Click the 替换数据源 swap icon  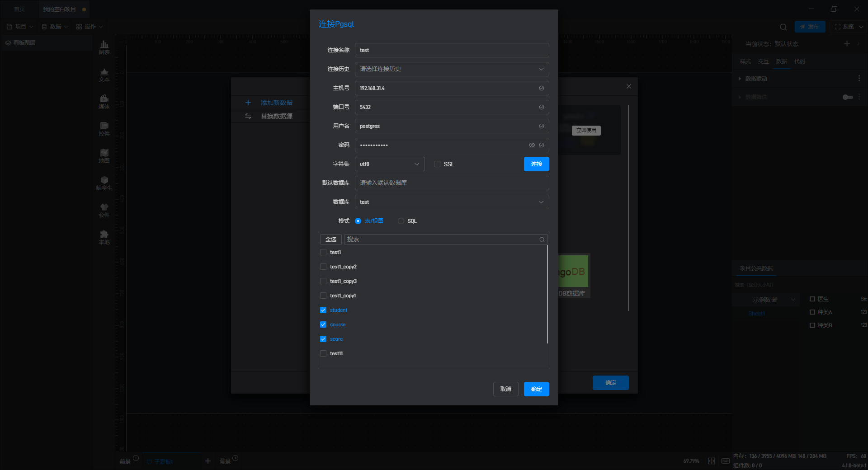tap(248, 116)
